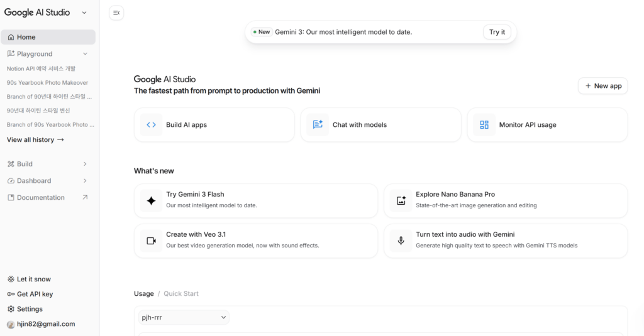Click the image icon beside Explore Nano Banana Pro

pos(401,201)
